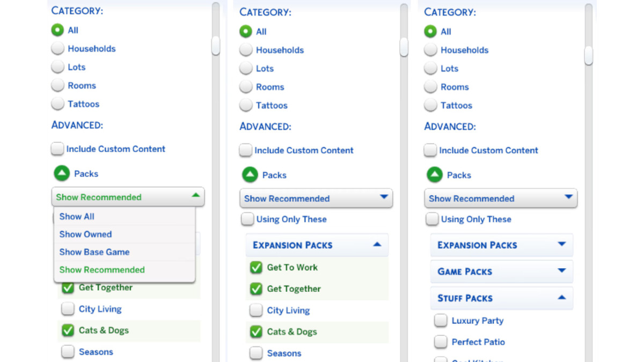Viewport: 644px width, 362px height.
Task: Select Show All in the open dropdown list
Action: point(77,217)
